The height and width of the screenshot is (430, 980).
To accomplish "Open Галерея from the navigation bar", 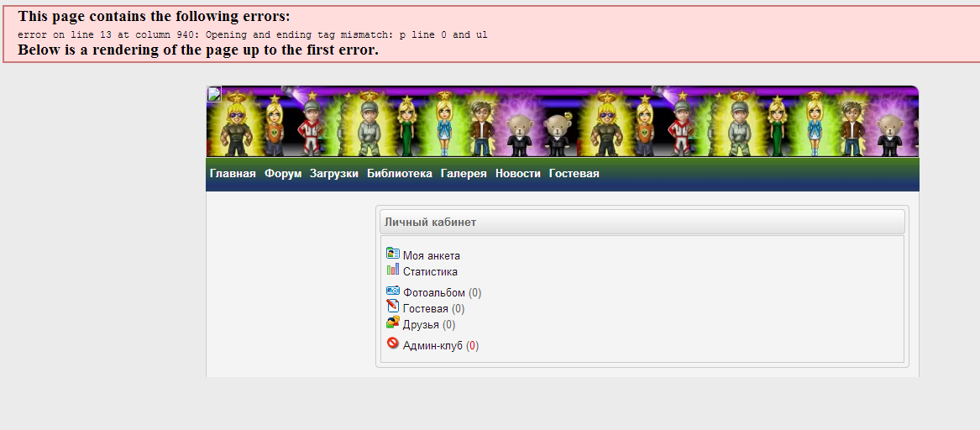I will (x=463, y=174).
